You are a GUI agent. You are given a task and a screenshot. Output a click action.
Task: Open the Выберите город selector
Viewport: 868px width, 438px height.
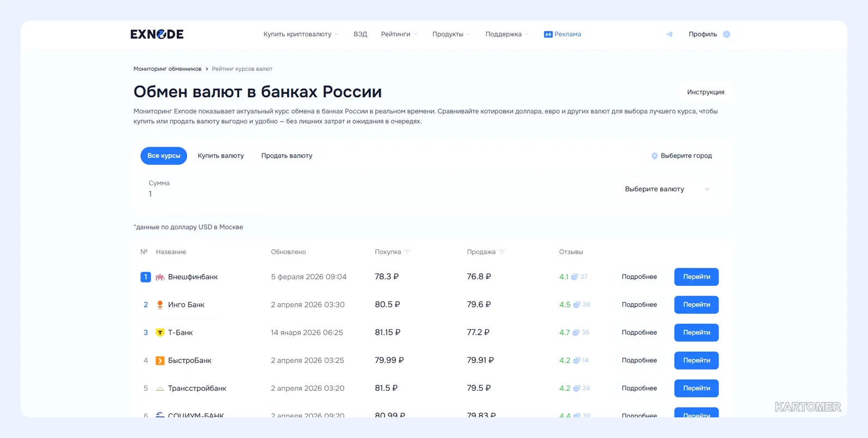[x=682, y=156]
